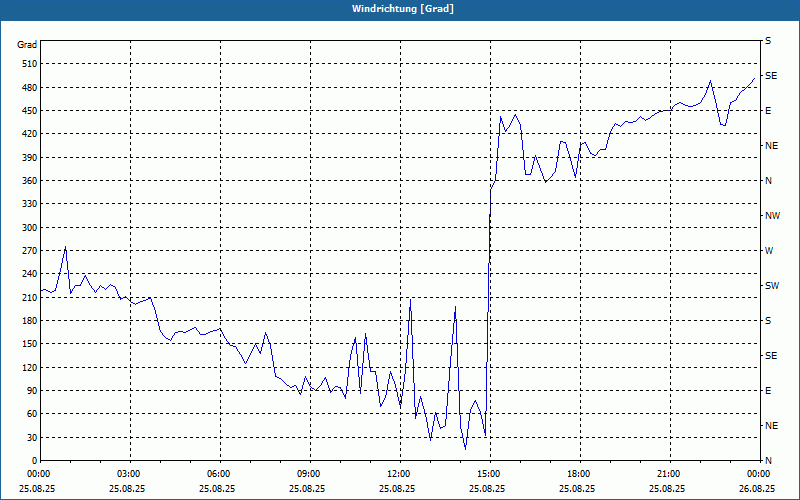Click the NW compass label
The width and height of the screenshot is (800, 500).
tap(772, 216)
